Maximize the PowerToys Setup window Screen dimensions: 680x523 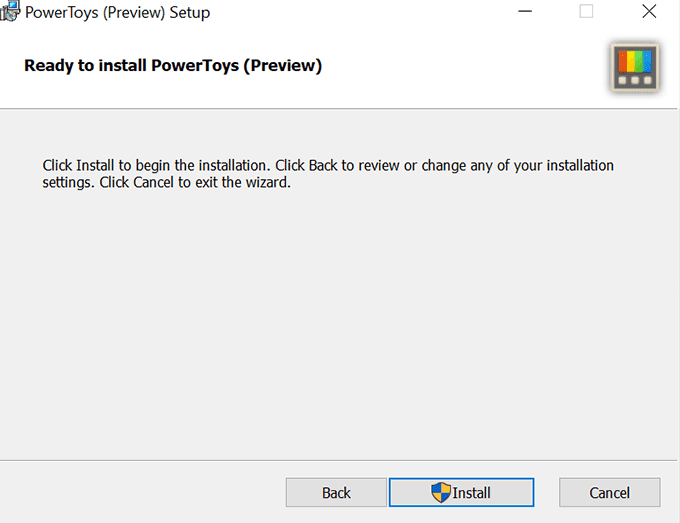[586, 12]
